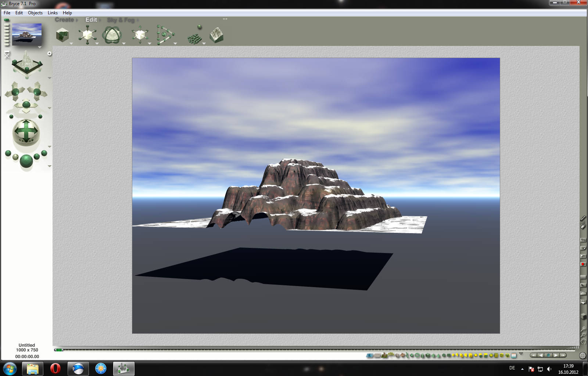Select the green cube icon in selection palette
588x376 pixels.
point(428,355)
